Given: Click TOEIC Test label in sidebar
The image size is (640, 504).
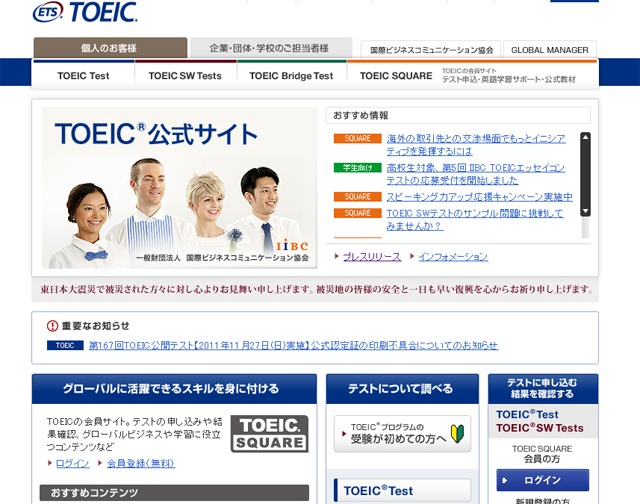Looking at the screenshot, I should click(527, 414).
